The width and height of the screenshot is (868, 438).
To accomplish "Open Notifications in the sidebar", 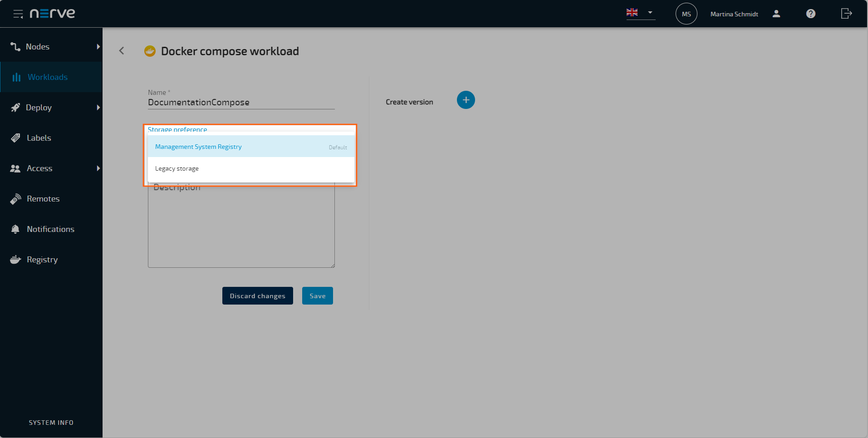I will [x=50, y=229].
